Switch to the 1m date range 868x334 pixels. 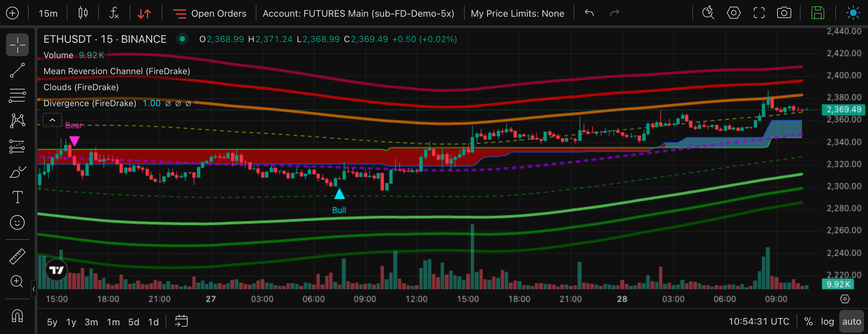pos(113,322)
